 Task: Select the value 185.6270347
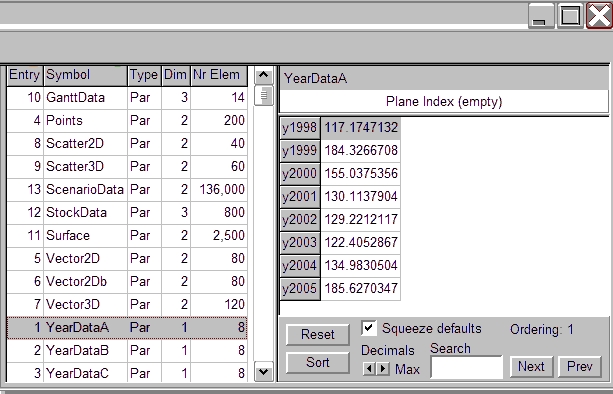point(360,289)
